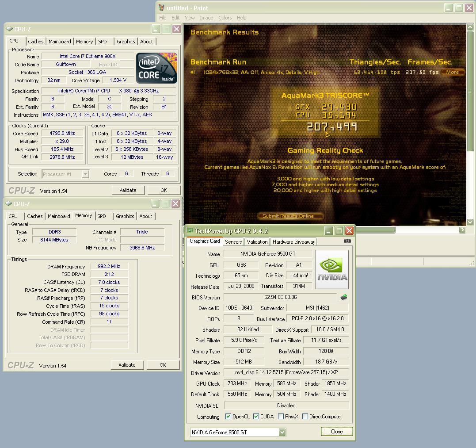Open the Processor #1 selection dropdown
Viewport: 476px width, 448px height.
click(85, 174)
